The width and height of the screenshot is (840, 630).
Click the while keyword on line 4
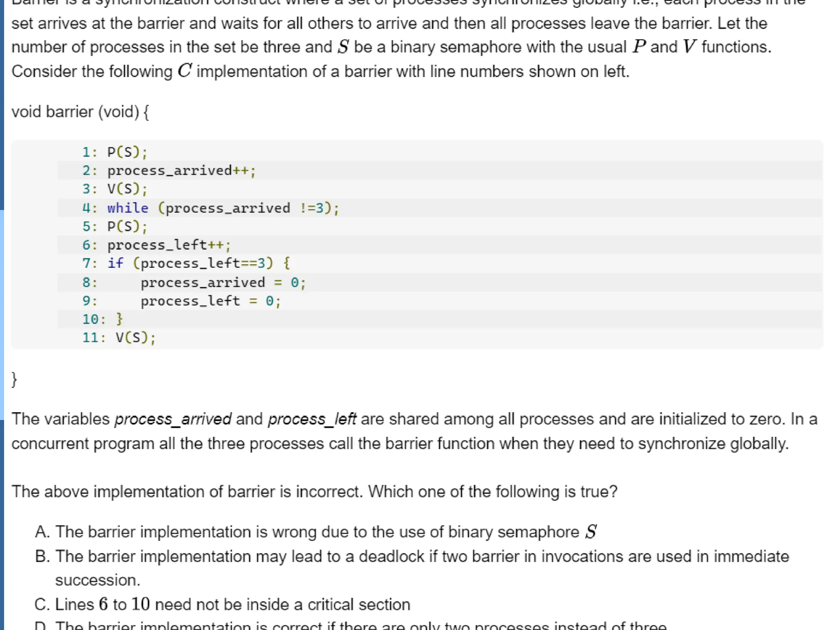coord(128,208)
